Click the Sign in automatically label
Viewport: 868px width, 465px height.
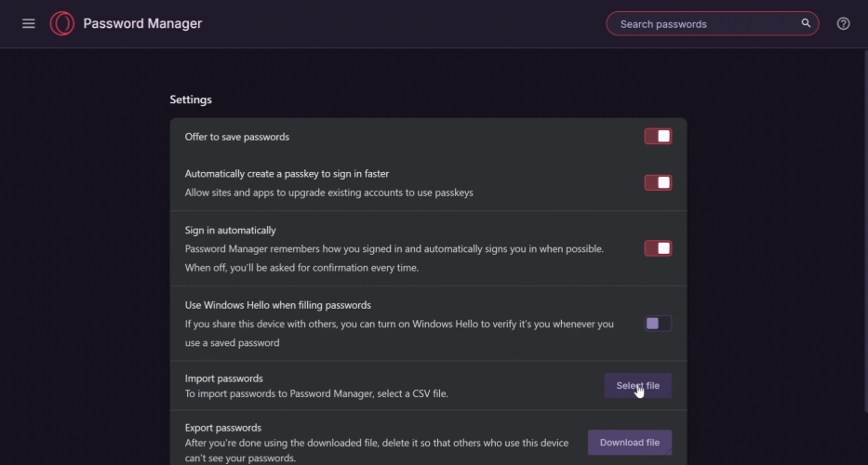[231, 231]
